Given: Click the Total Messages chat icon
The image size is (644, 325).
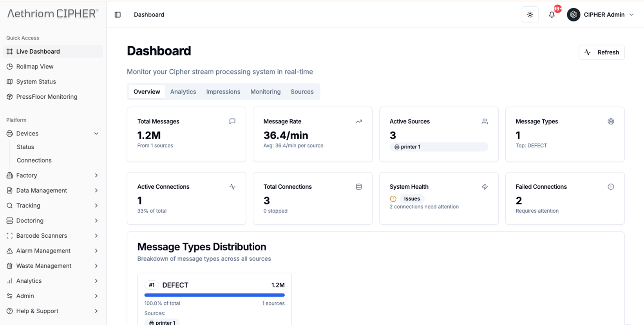Looking at the screenshot, I should [232, 121].
